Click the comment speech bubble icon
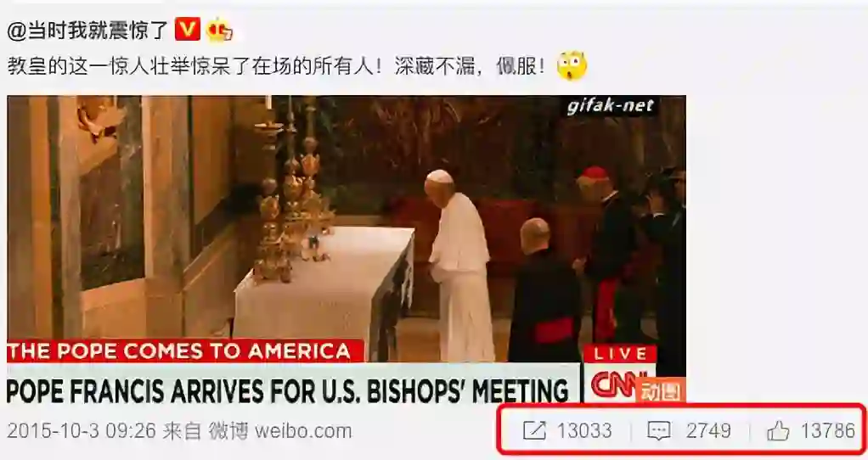 [659, 430]
